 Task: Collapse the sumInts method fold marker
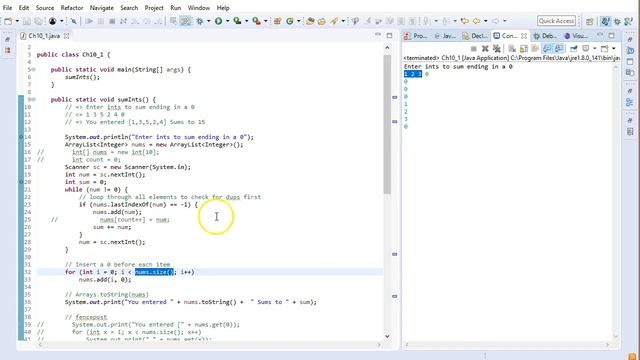coord(33,100)
